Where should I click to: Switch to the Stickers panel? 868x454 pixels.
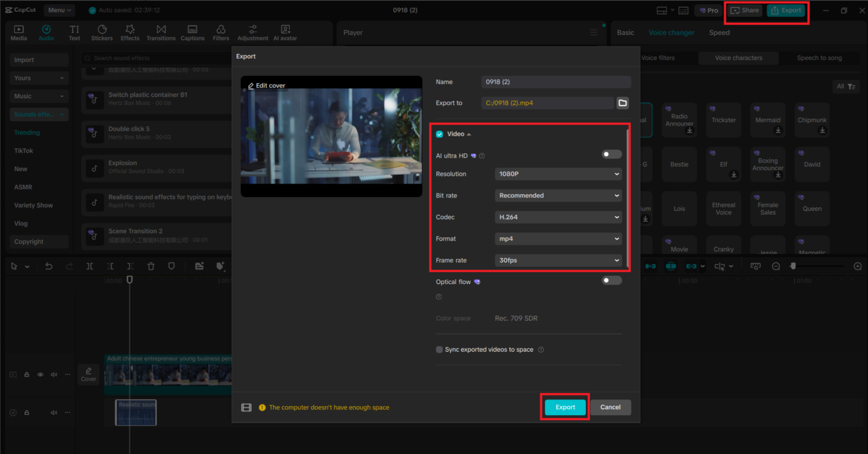102,33
